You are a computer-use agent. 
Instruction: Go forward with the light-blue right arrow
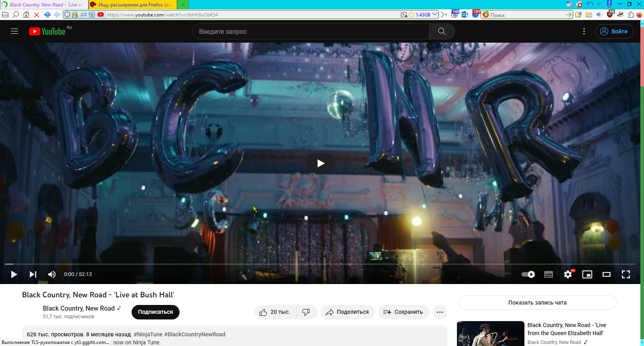57,14
